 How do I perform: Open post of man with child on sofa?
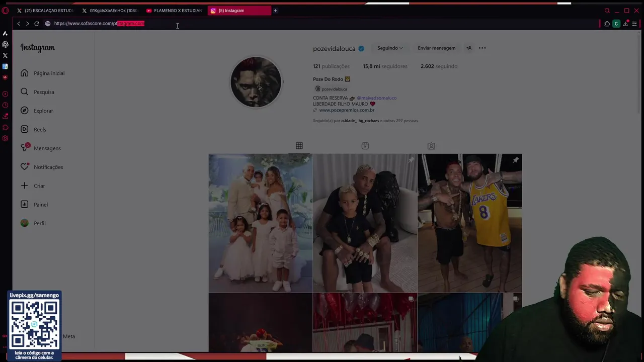click(365, 223)
